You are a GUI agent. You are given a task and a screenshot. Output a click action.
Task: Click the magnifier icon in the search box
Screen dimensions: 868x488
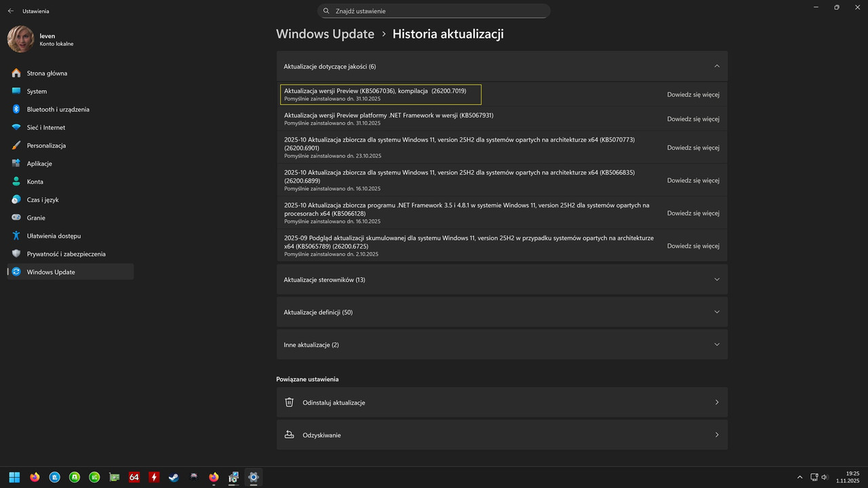tap(326, 11)
